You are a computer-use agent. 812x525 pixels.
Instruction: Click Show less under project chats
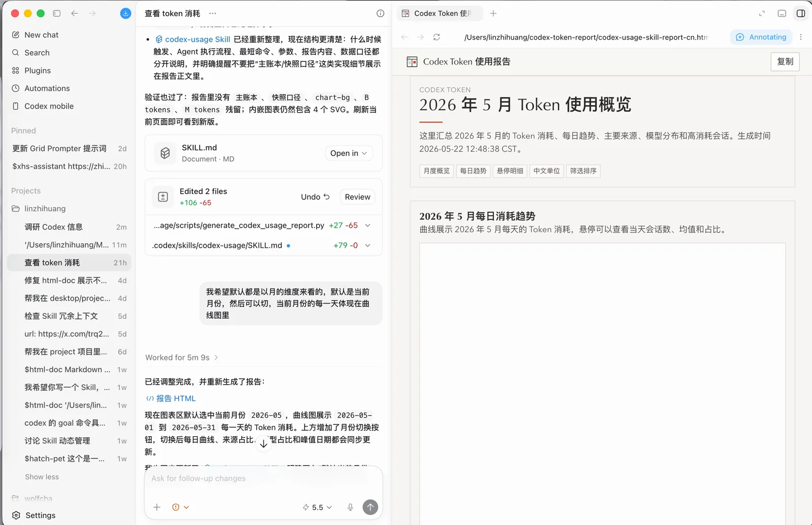coord(42,477)
